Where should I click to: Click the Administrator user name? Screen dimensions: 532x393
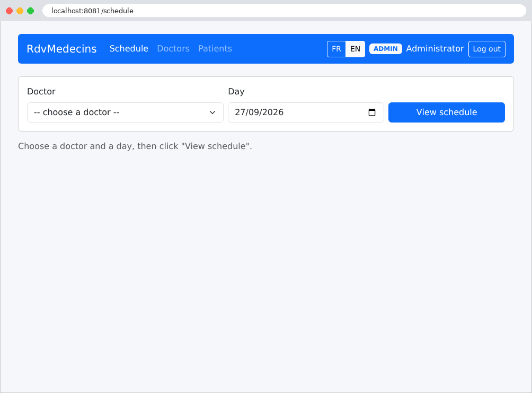[x=435, y=49]
